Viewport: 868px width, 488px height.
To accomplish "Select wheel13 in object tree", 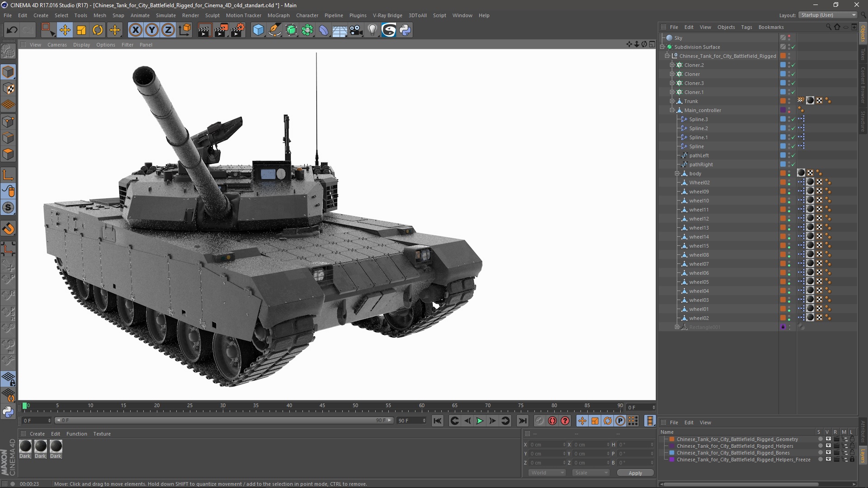I will click(x=699, y=228).
